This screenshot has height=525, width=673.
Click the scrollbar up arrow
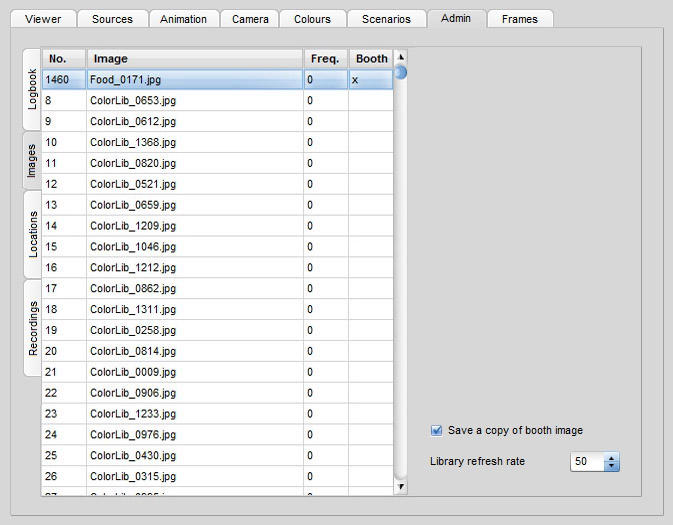click(401, 57)
